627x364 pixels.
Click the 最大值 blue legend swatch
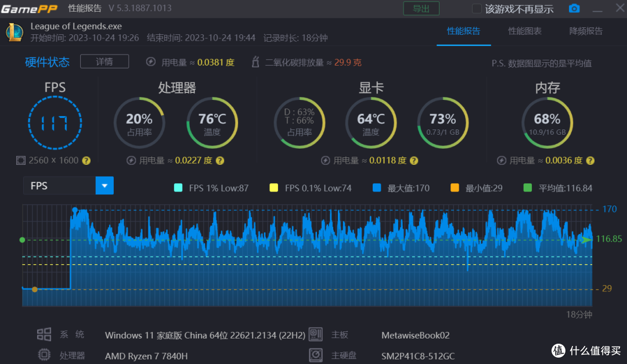tap(377, 188)
